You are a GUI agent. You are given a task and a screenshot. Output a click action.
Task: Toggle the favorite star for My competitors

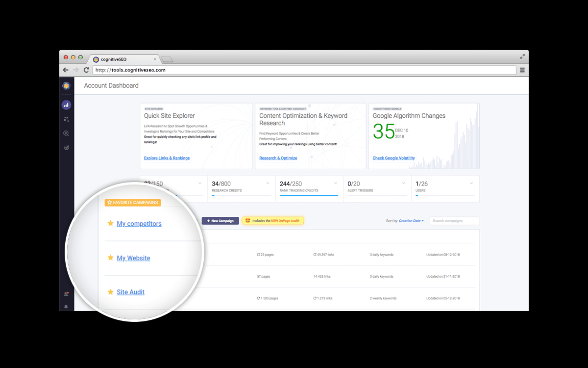(x=110, y=223)
